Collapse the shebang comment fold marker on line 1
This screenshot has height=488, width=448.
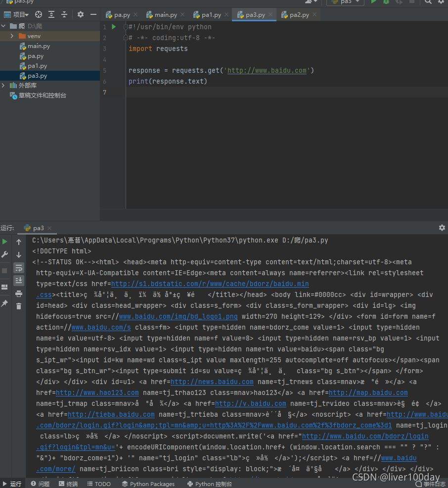(x=126, y=27)
